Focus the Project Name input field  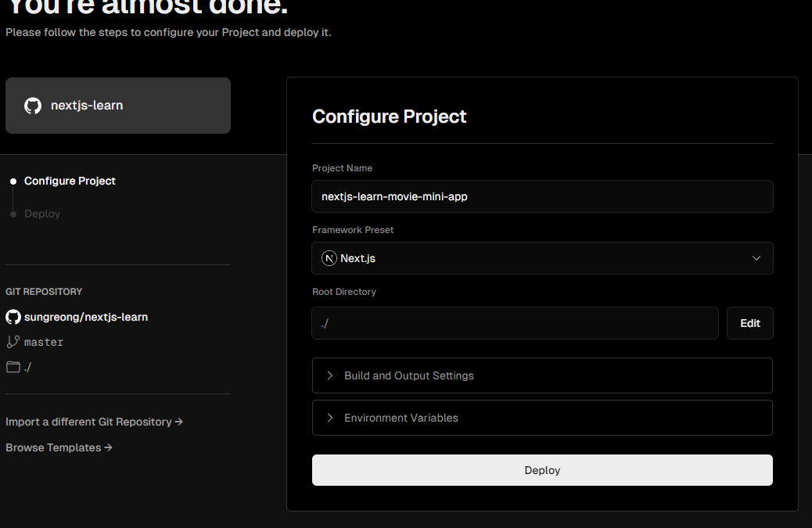542,196
